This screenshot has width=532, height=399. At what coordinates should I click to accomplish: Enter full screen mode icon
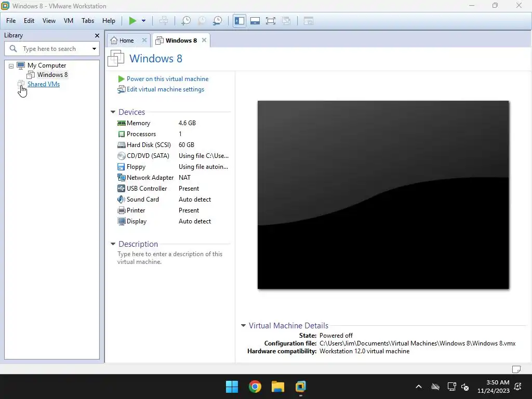[271, 21]
